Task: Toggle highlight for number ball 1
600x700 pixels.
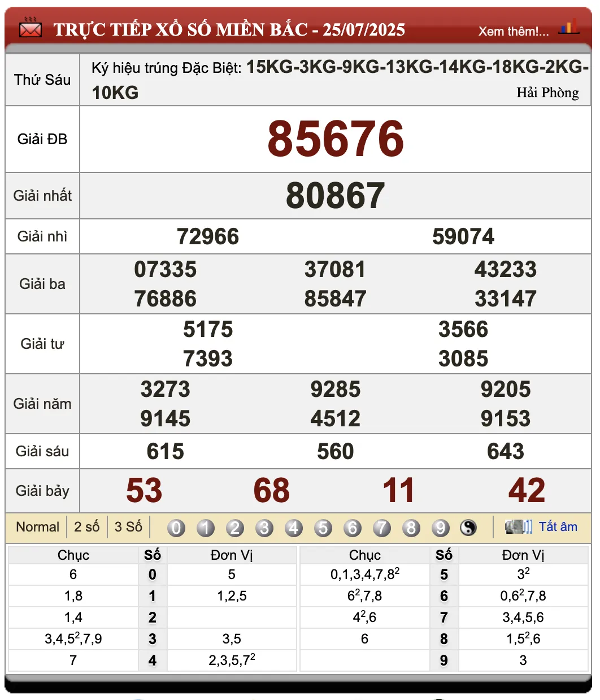Action: click(x=206, y=528)
